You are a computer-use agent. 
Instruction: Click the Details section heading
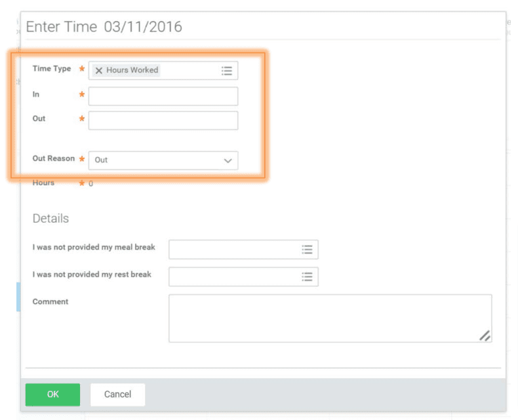point(50,219)
